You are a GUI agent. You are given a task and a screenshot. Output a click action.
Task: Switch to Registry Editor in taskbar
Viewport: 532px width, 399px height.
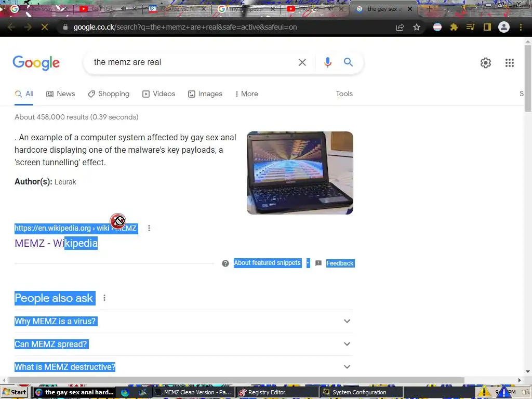tap(276, 392)
